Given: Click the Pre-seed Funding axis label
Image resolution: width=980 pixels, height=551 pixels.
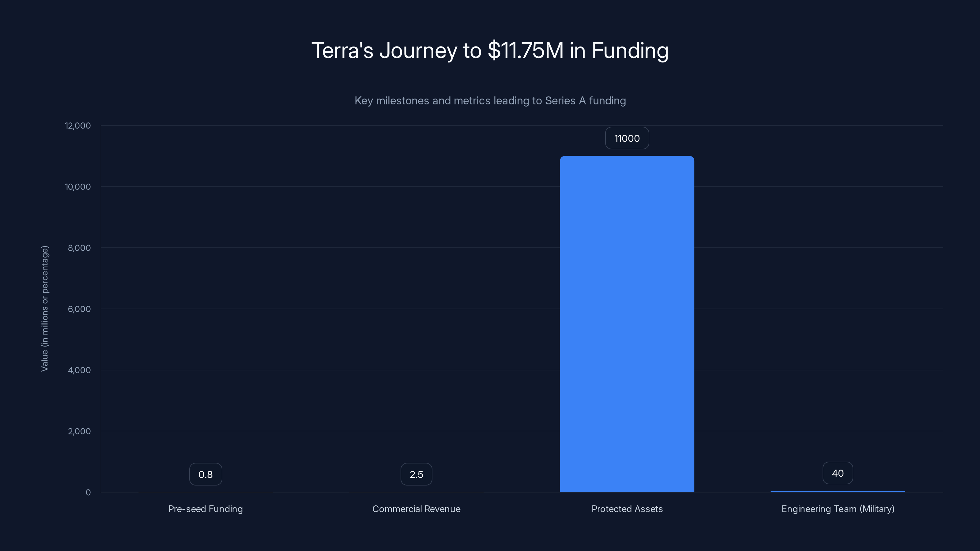Looking at the screenshot, I should pyautogui.click(x=205, y=509).
